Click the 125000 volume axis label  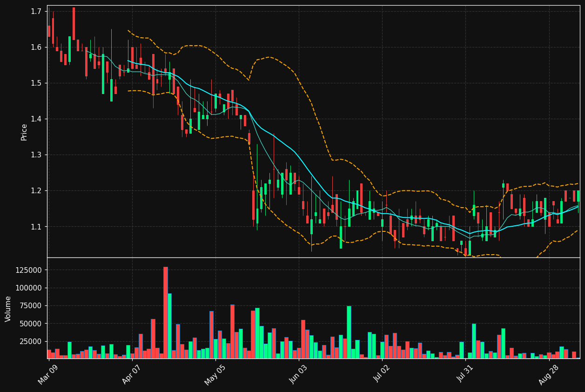(x=29, y=270)
